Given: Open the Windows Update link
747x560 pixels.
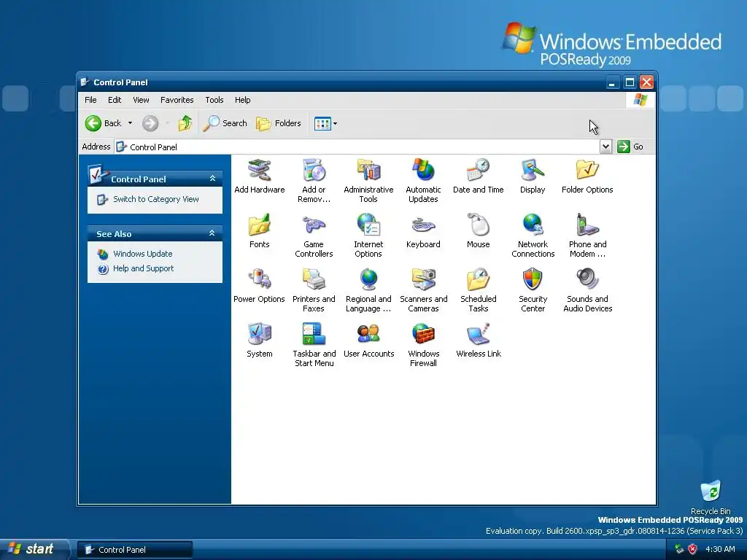Looking at the screenshot, I should click(x=142, y=254).
